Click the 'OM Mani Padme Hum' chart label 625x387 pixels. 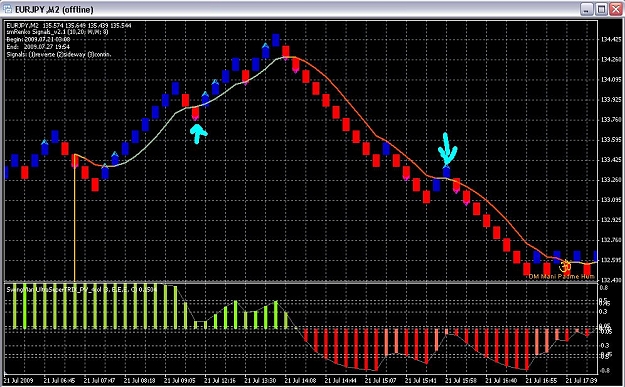pos(562,276)
